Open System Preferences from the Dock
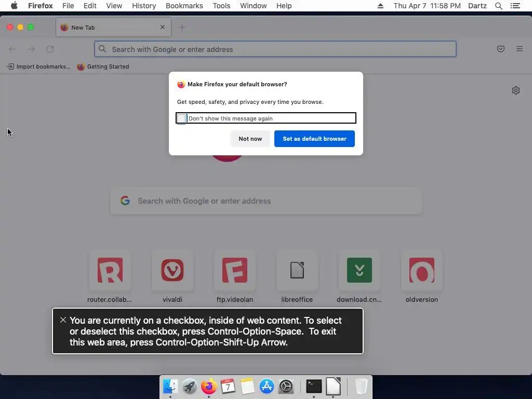 pyautogui.click(x=286, y=387)
